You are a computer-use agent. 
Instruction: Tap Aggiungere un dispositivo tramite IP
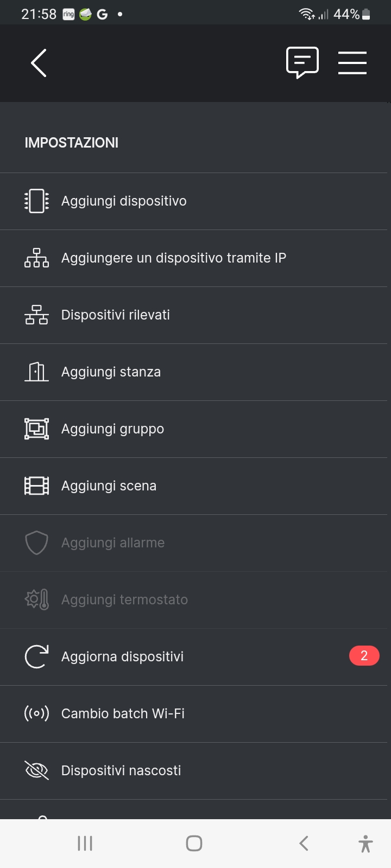pyautogui.click(x=174, y=258)
